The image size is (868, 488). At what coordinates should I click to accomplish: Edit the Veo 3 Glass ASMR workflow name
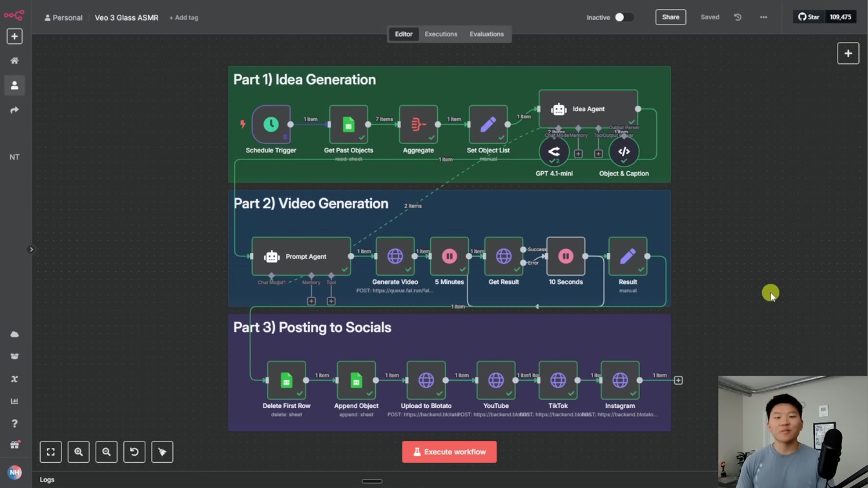[127, 17]
